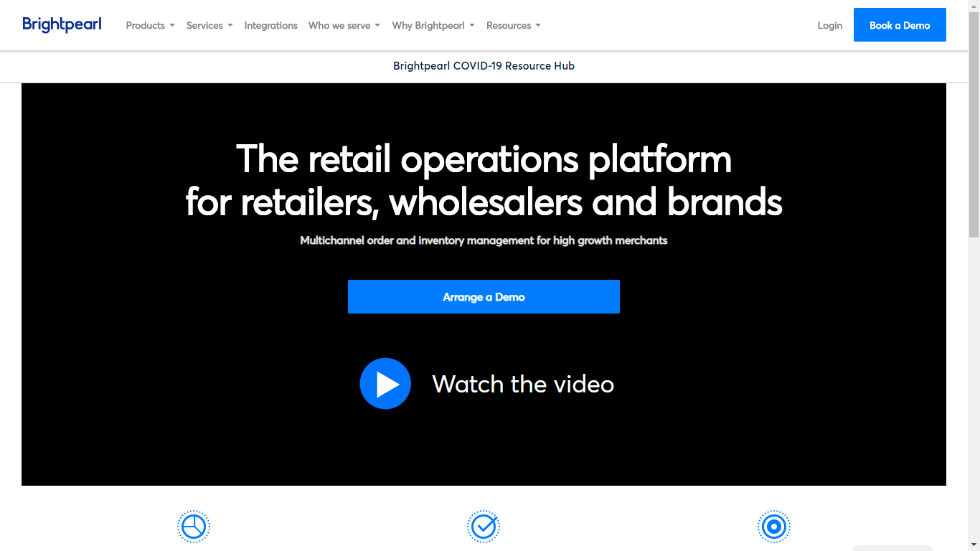Expand the Why Brightpearl dropdown
Viewport: 980px width, 551px height.
(x=433, y=25)
